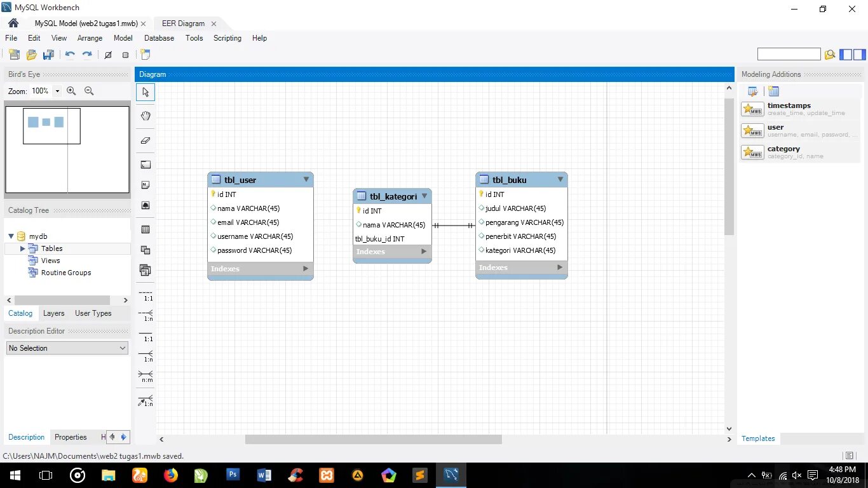Open Firefox from the Windows taskbar

170,475
